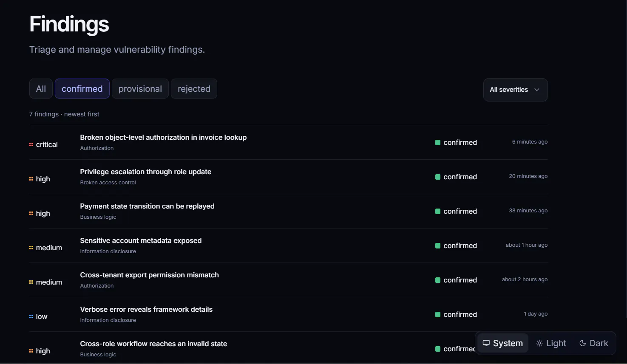Click the Findings page heading
This screenshot has width=627, height=364.
[69, 24]
